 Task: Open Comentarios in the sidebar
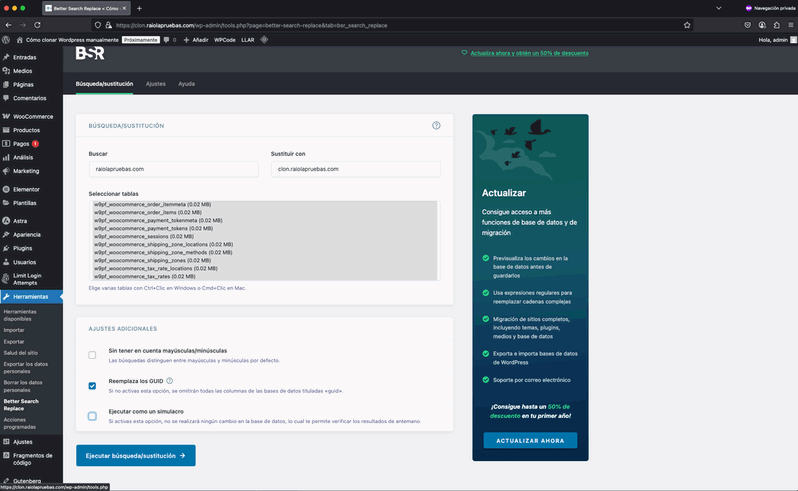pyautogui.click(x=32, y=98)
